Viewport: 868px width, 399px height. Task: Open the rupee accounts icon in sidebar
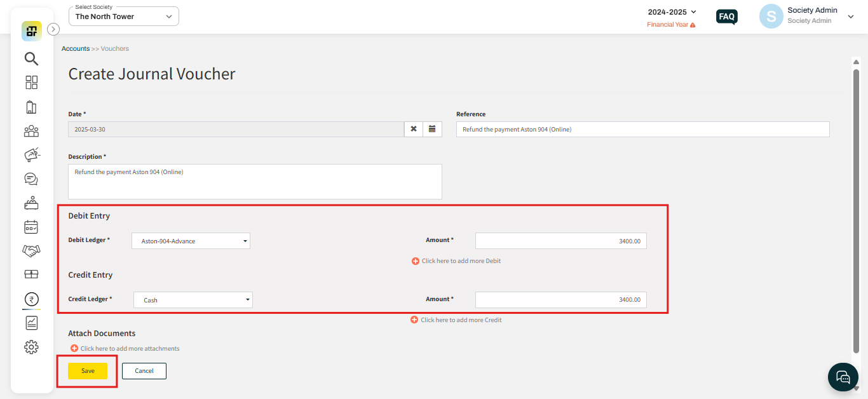[31, 299]
